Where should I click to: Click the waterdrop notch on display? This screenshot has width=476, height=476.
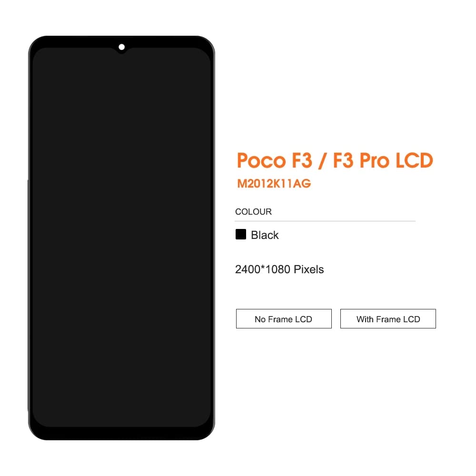122,49
